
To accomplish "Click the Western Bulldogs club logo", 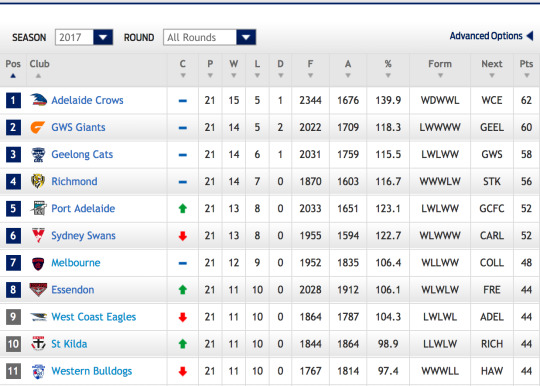I will point(38,371).
